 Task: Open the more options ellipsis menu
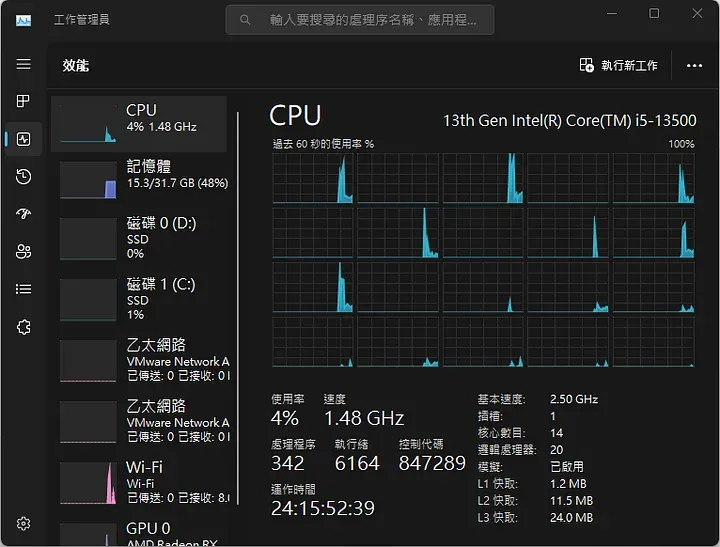point(694,66)
